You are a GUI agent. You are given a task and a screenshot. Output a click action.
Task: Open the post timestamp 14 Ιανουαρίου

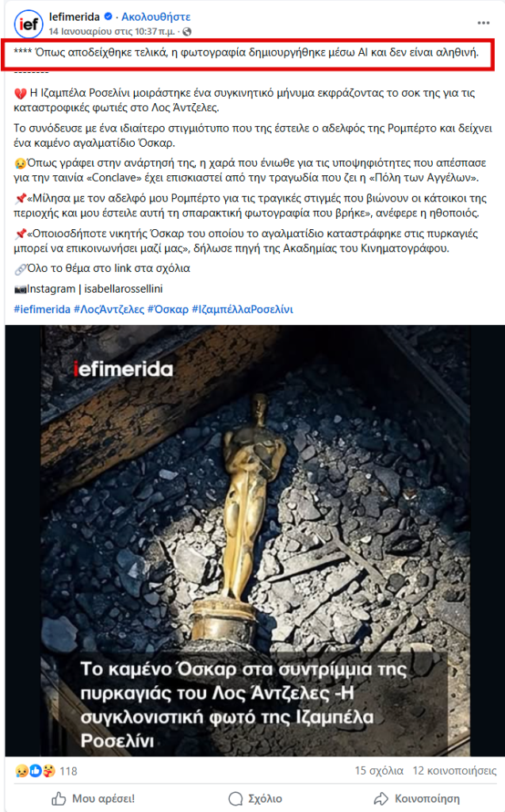(112, 32)
